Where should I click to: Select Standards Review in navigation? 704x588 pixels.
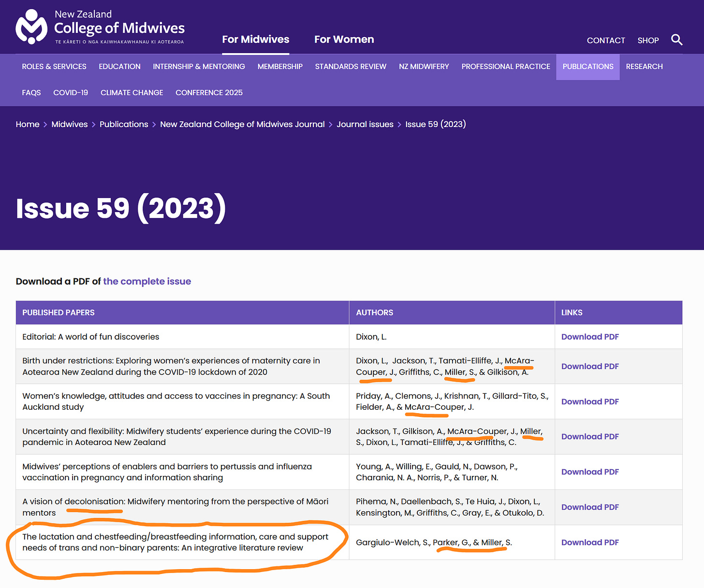(x=351, y=67)
